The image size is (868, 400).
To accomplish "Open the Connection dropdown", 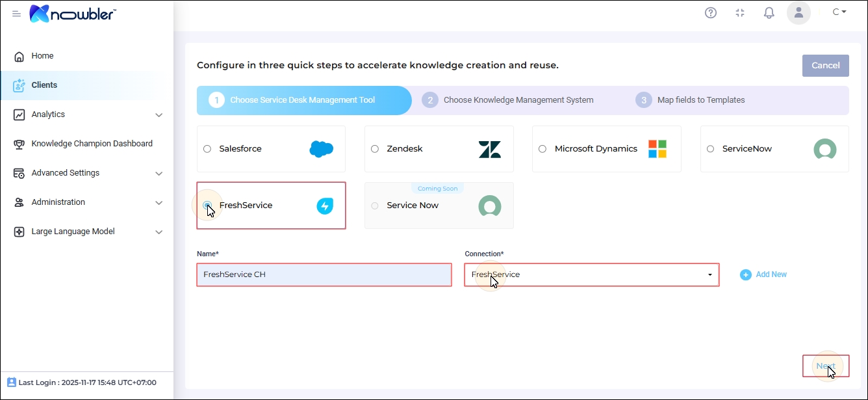I will 591,274.
